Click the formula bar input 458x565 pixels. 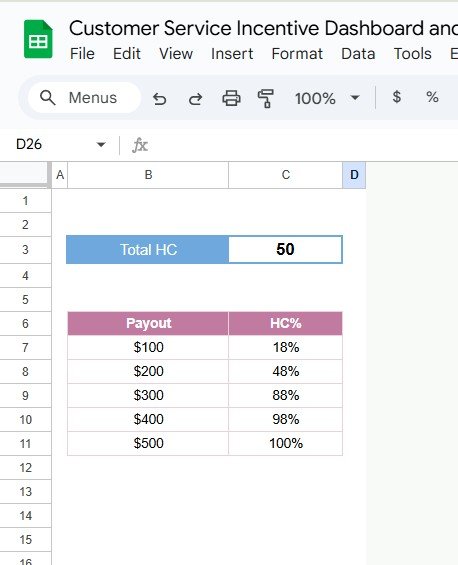[304, 145]
